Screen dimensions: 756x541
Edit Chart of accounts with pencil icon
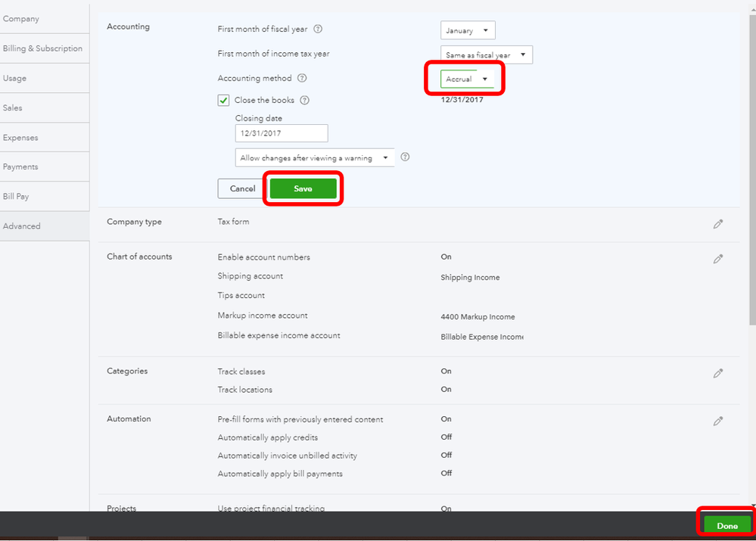click(x=718, y=259)
